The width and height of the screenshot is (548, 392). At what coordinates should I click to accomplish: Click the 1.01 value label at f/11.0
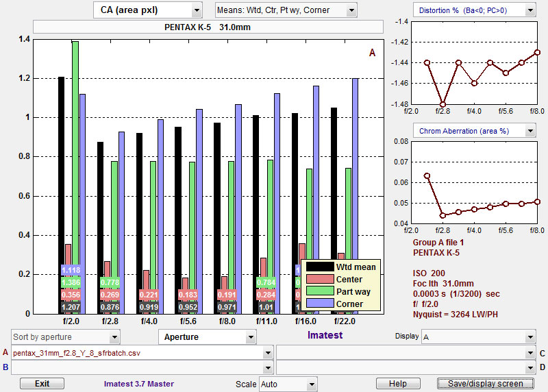(x=266, y=308)
